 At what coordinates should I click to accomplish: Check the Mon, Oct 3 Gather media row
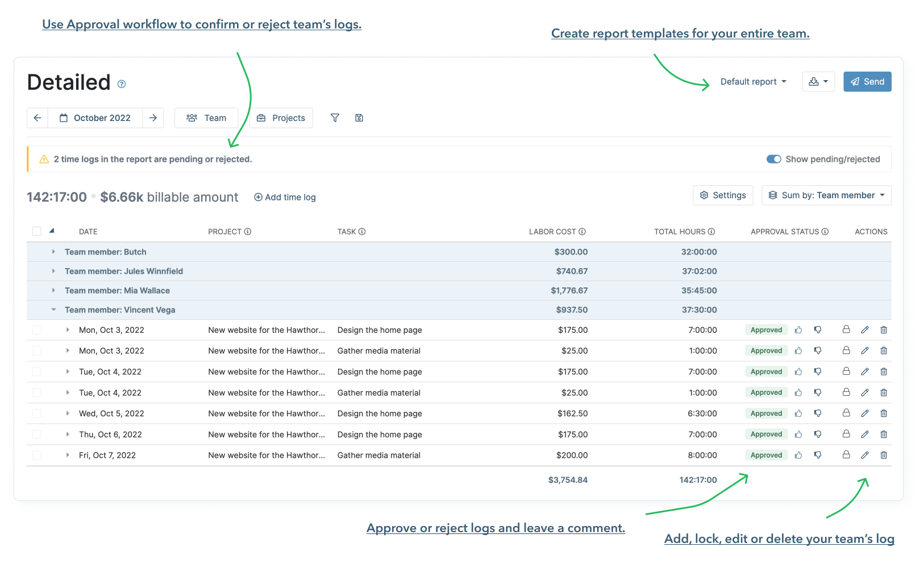click(37, 351)
